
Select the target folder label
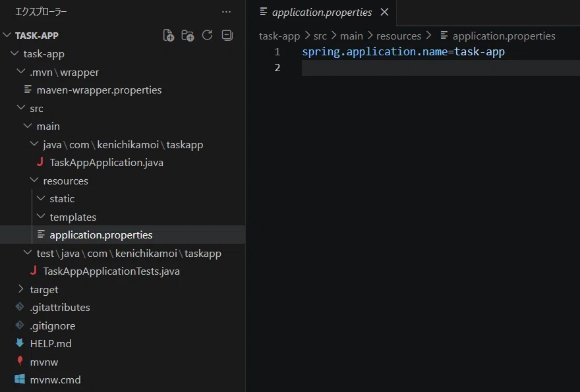[44, 290]
